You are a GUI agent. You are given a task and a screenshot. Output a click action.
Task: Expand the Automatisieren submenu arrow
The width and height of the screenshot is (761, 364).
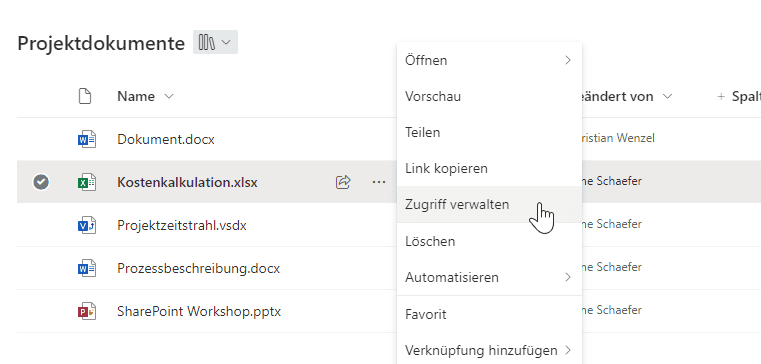tap(568, 278)
